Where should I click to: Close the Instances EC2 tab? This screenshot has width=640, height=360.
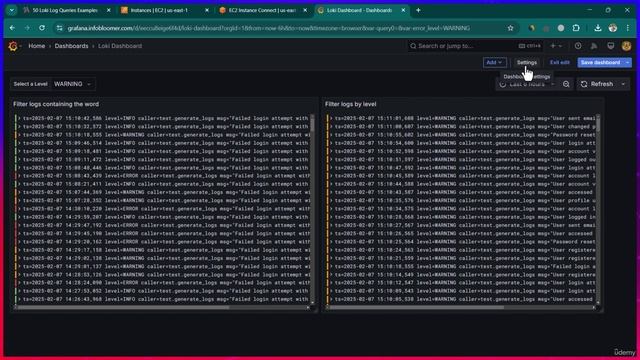(x=207, y=10)
